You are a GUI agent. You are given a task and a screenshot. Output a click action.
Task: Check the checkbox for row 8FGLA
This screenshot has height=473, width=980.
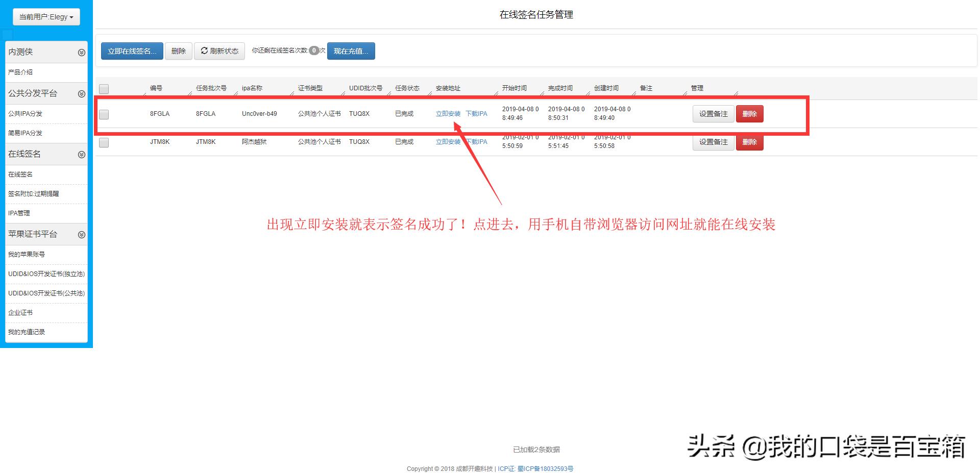104,114
